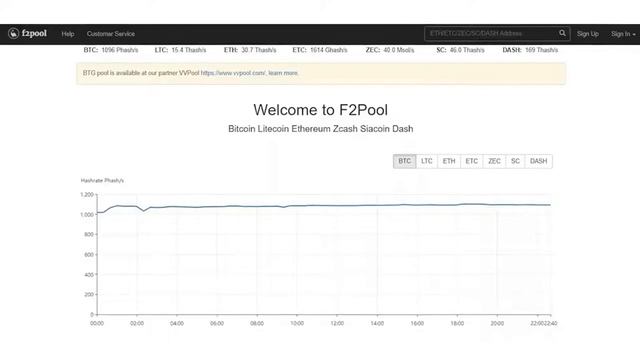
Task: Switch chart to ETC
Action: [471, 161]
